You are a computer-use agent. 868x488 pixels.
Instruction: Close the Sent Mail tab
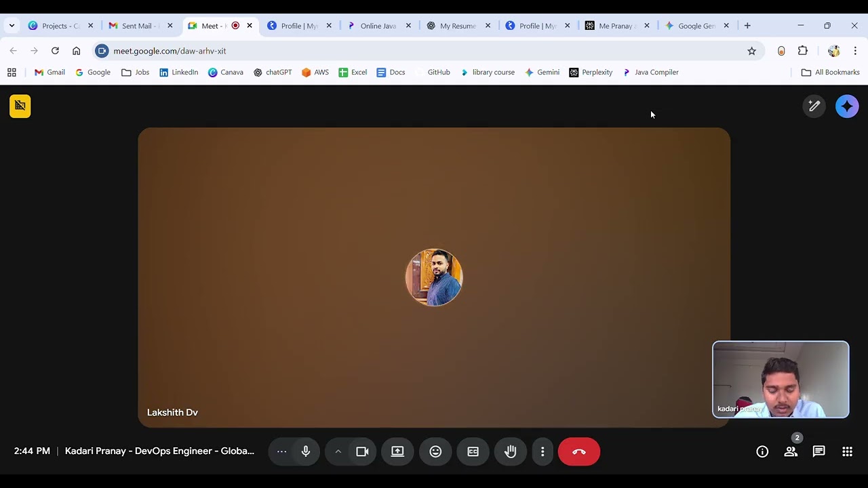(170, 26)
